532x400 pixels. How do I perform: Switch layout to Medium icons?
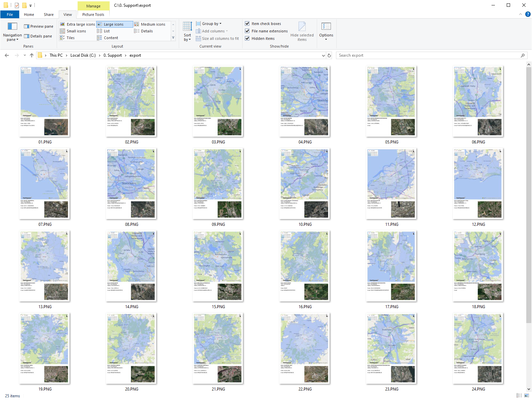coord(150,24)
